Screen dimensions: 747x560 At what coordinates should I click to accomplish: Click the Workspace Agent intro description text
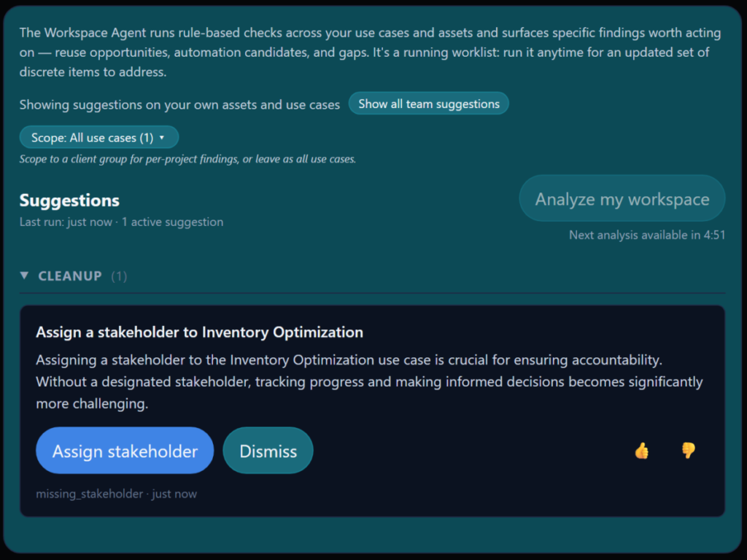pyautogui.click(x=370, y=52)
